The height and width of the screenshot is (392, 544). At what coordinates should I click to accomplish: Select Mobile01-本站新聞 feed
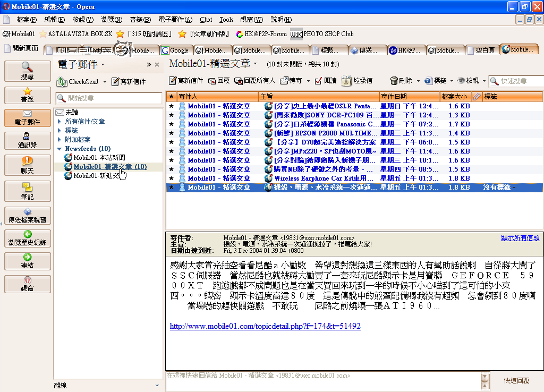99,158
